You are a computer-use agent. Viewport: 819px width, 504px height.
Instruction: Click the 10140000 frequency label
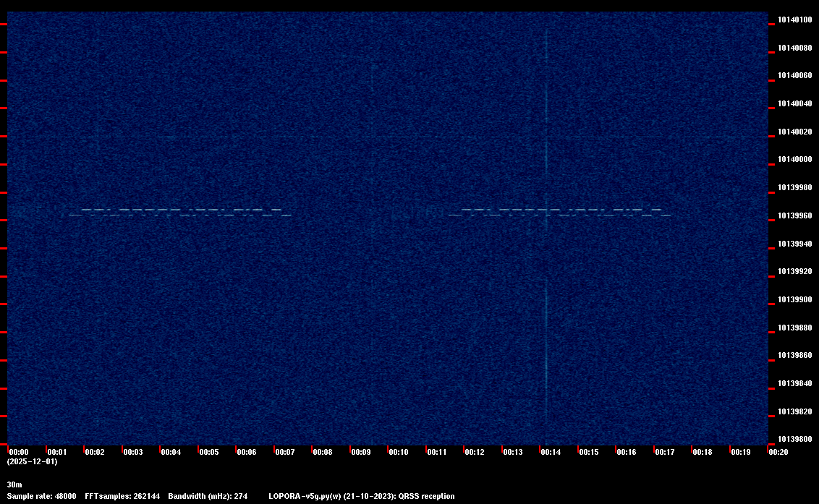tap(795, 159)
